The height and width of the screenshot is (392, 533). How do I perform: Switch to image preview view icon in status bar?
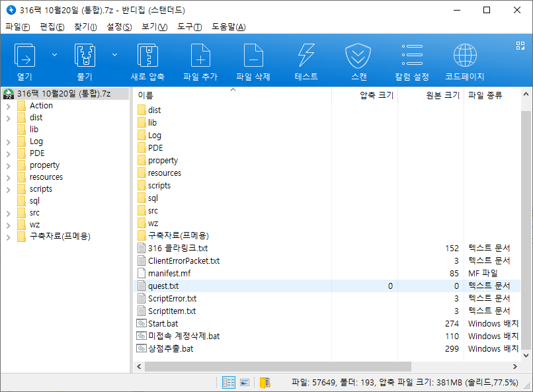click(245, 383)
